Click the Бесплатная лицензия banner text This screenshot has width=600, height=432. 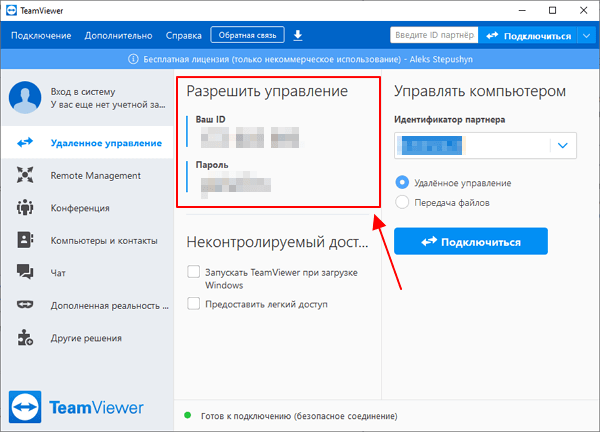tap(308, 59)
